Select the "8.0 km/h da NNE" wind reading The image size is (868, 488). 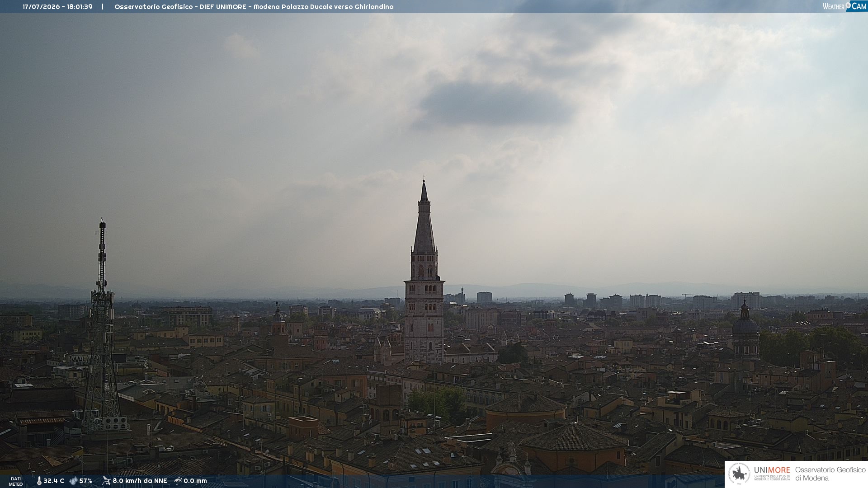pos(140,481)
